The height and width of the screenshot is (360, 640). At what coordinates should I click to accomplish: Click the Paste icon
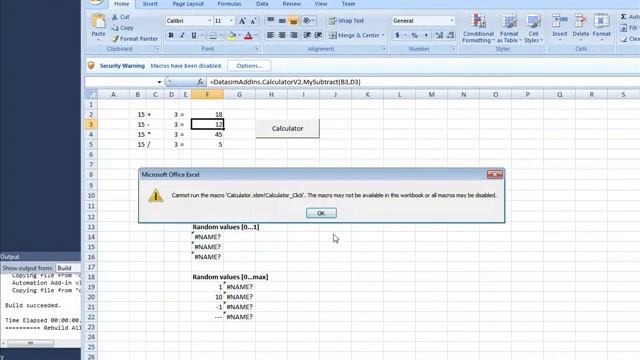click(x=98, y=21)
